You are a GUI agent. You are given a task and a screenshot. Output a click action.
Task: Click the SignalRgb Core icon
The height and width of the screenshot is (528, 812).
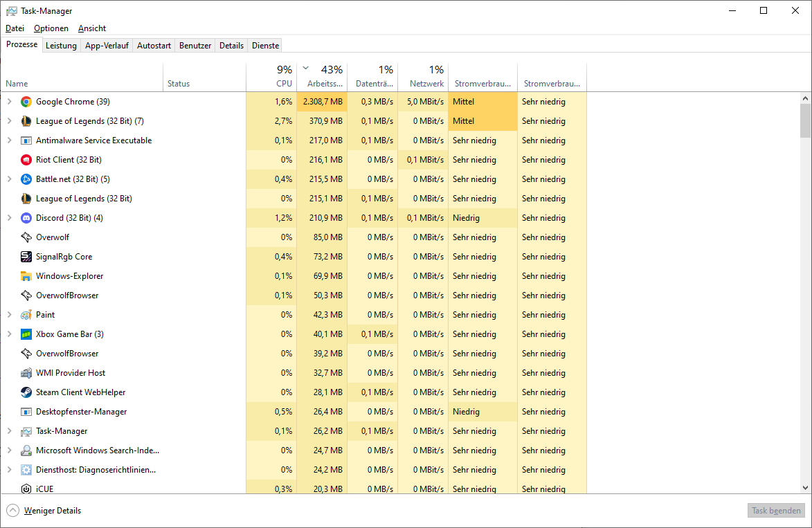(26, 257)
